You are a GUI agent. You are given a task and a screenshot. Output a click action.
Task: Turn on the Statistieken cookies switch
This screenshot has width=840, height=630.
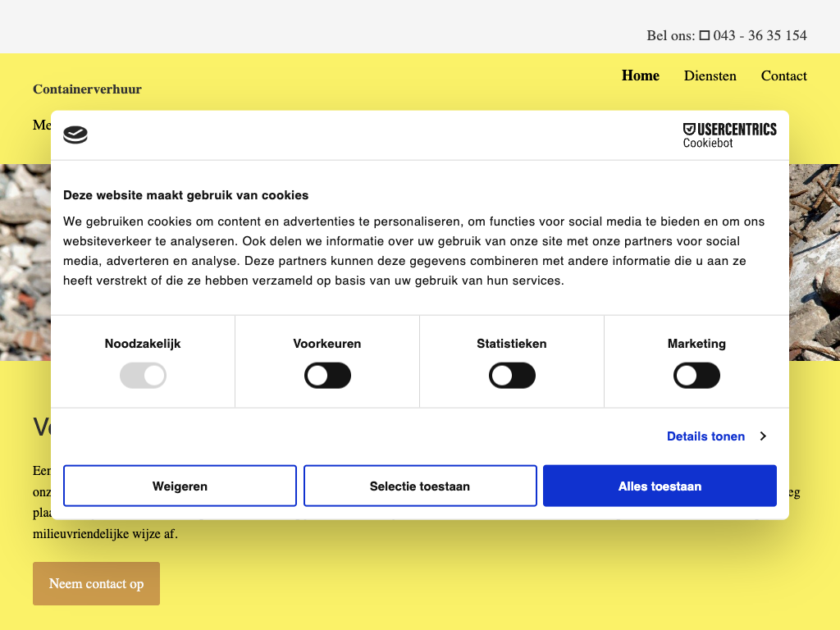click(x=512, y=377)
